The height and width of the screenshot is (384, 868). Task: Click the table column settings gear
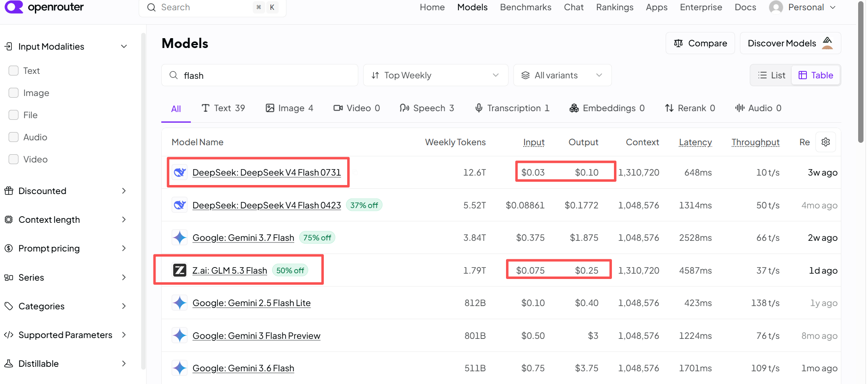(x=826, y=142)
